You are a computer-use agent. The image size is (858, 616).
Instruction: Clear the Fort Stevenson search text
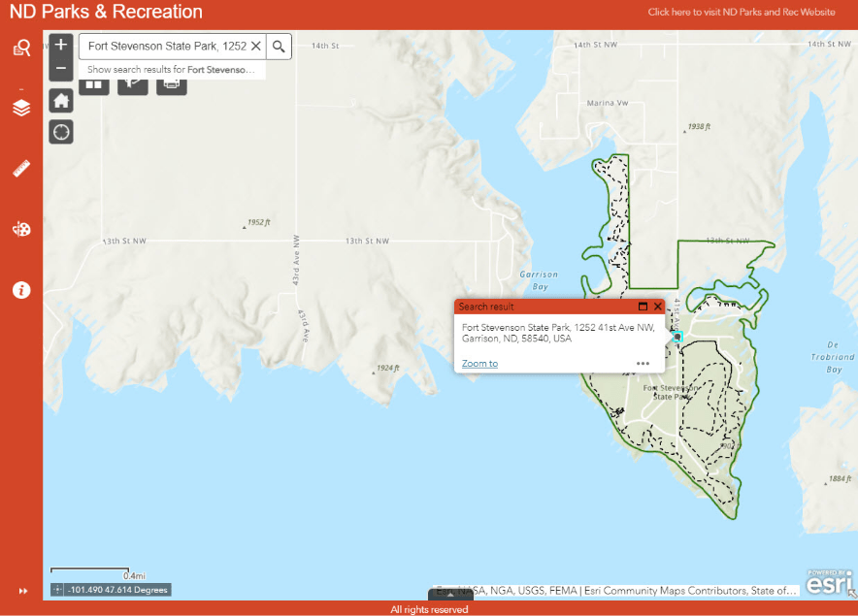tap(256, 47)
